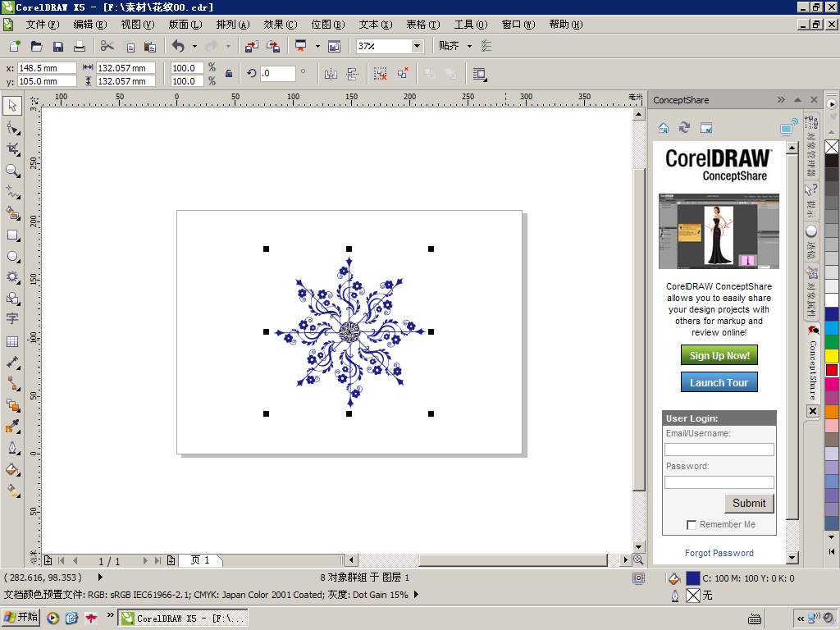Image resolution: width=840 pixels, height=630 pixels.
Task: Switch to the 页 1 page tab
Action: 200,560
